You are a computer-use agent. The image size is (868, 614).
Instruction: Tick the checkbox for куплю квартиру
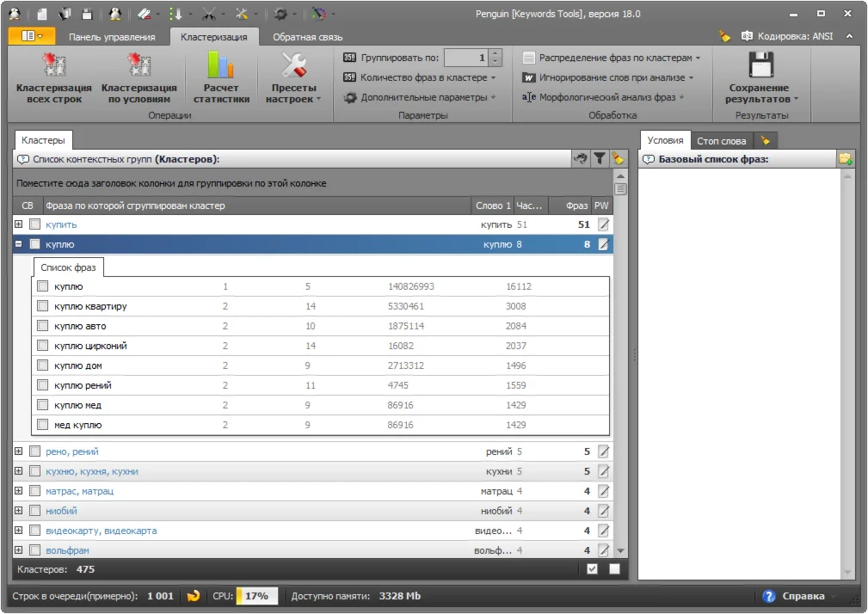(x=42, y=306)
